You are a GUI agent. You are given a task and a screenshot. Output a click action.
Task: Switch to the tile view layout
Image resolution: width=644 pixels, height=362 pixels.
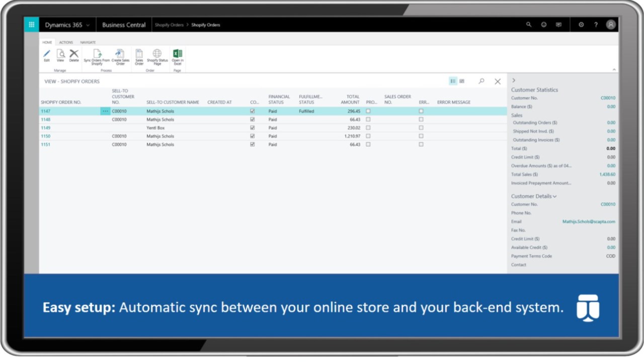tap(462, 81)
